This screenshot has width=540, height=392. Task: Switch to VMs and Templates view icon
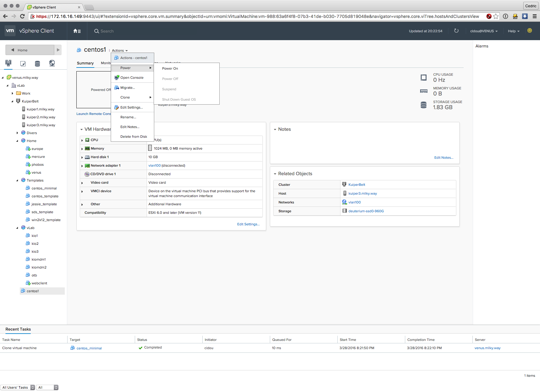pos(23,63)
